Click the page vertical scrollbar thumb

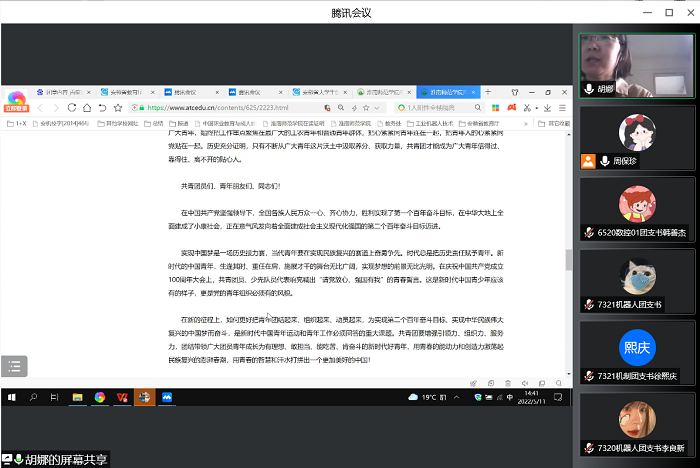coord(569,259)
